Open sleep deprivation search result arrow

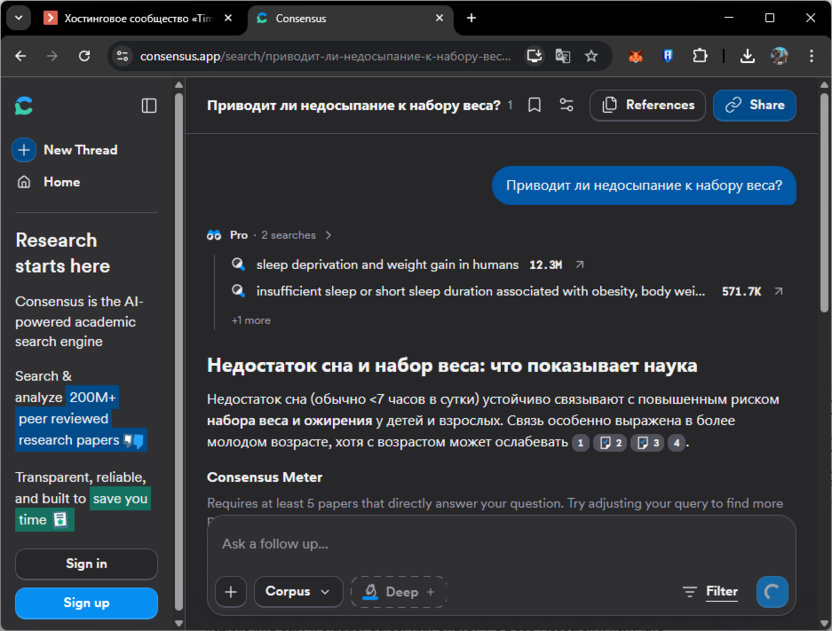(580, 264)
